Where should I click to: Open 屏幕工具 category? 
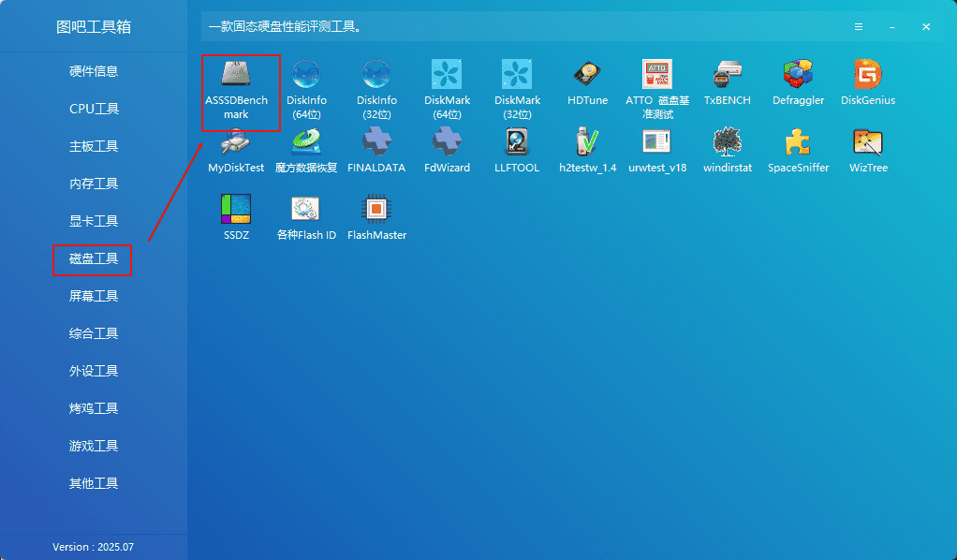click(x=94, y=296)
